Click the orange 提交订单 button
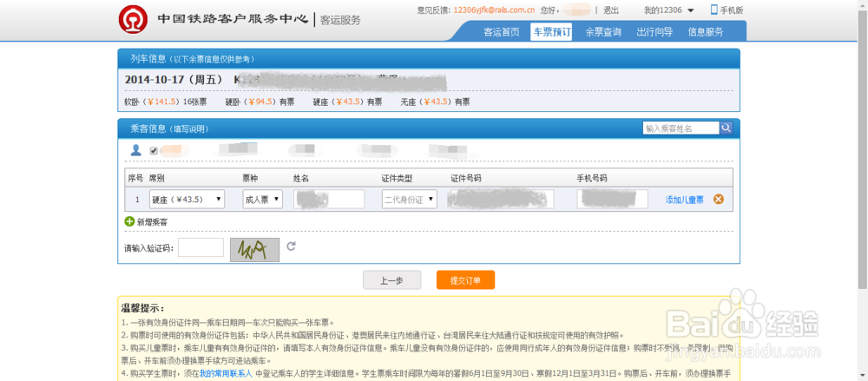868x381 pixels. coord(465,280)
